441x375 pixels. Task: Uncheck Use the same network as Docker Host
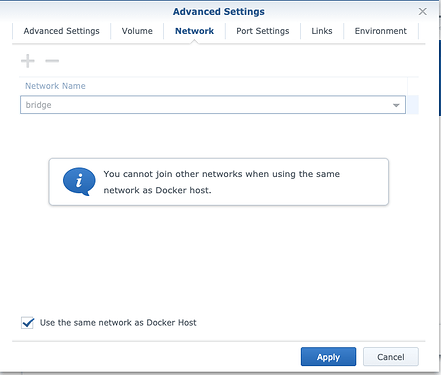coord(27,323)
